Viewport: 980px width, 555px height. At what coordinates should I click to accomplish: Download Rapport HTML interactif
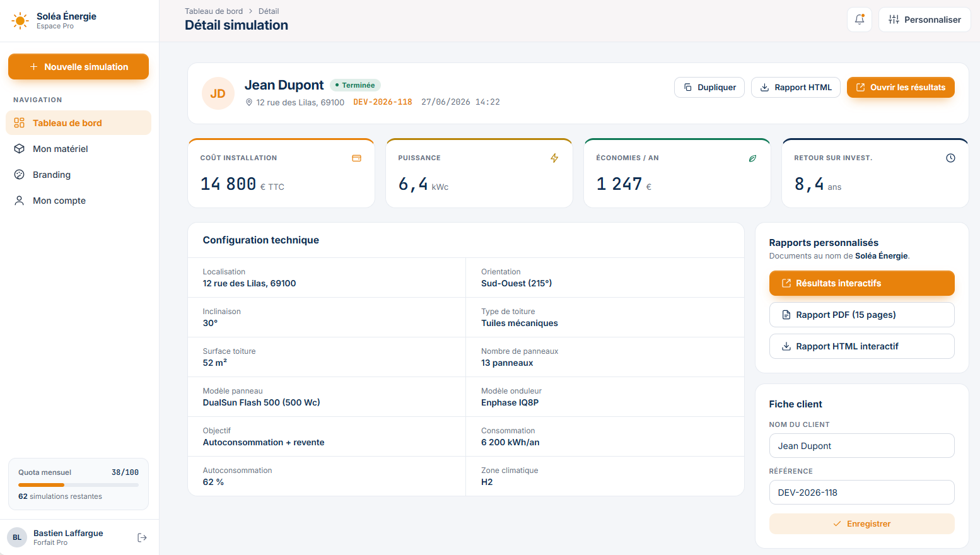coord(862,346)
